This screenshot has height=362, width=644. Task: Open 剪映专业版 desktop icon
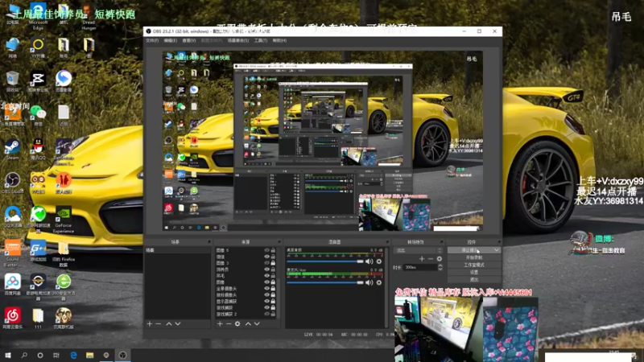(38, 81)
